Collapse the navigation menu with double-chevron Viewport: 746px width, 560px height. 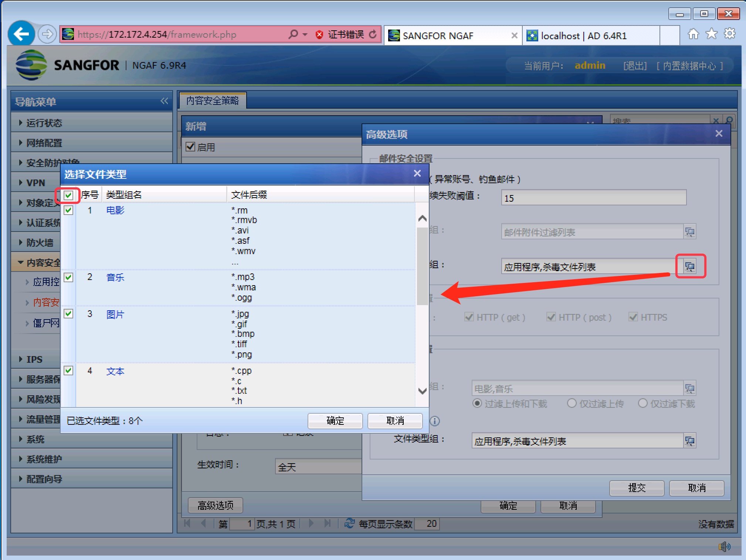(x=164, y=101)
